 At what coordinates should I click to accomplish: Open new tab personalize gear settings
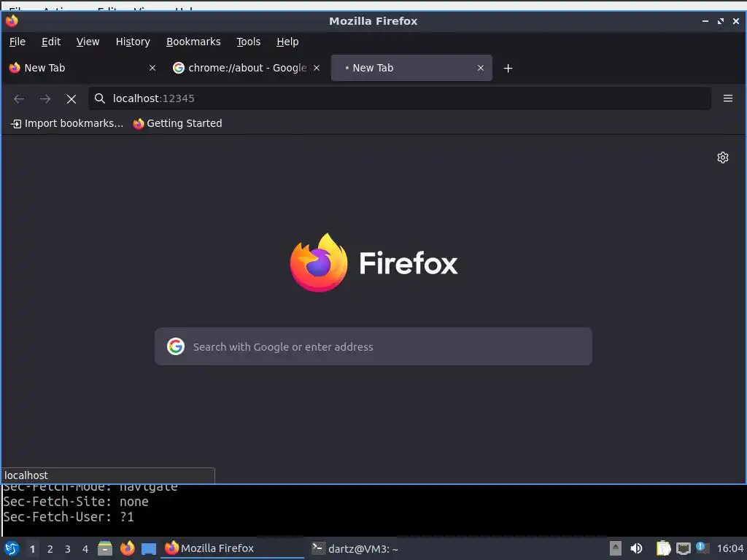[723, 157]
